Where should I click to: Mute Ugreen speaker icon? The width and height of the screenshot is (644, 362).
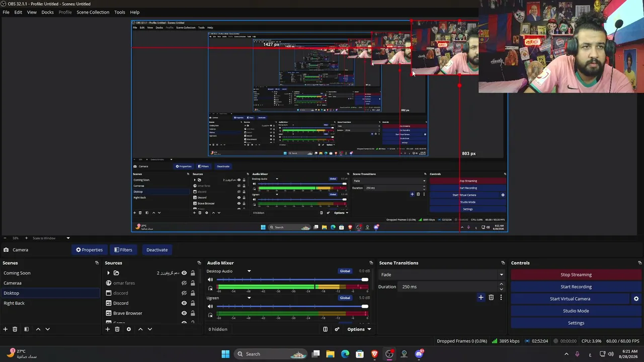[210, 306]
